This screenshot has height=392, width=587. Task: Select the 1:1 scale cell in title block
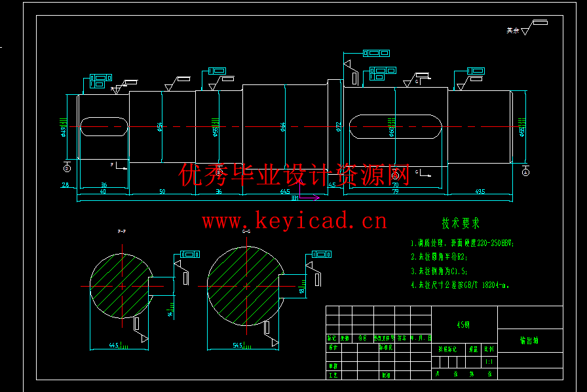pyautogui.click(x=489, y=361)
